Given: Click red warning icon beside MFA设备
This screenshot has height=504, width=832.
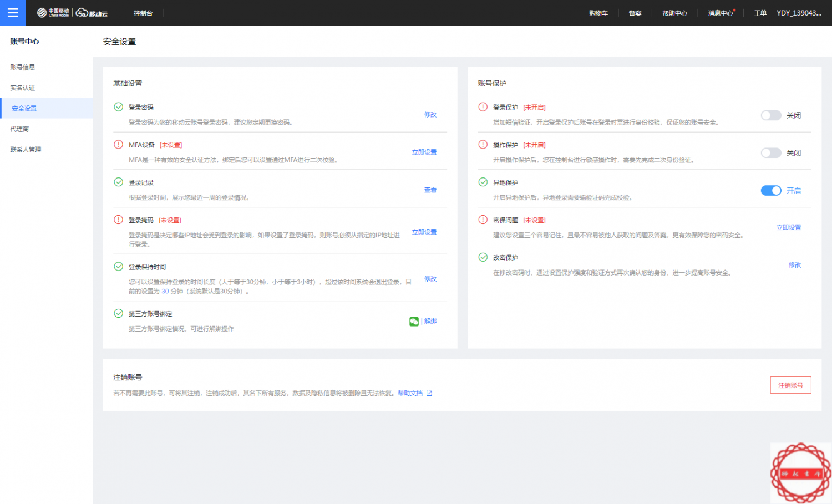Looking at the screenshot, I should (x=118, y=145).
